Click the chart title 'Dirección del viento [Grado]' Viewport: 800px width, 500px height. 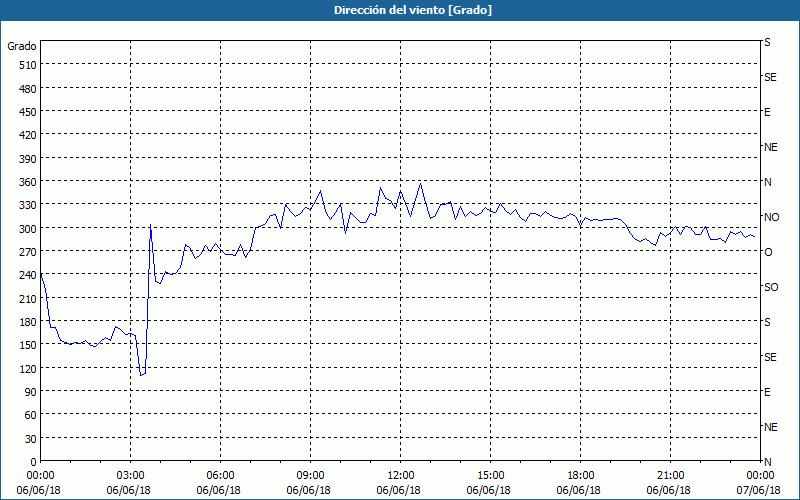[413, 10]
